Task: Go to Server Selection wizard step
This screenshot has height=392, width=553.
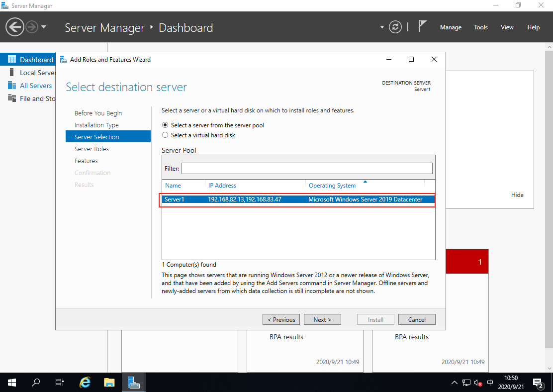Action: click(x=108, y=136)
